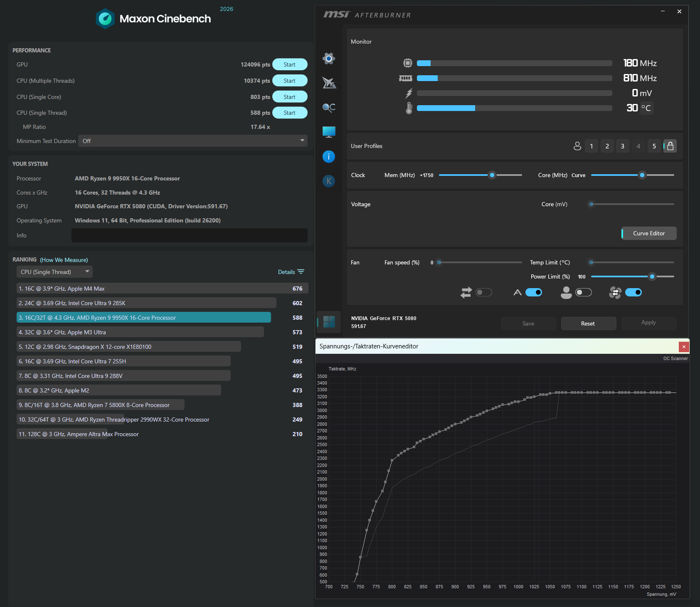Select the Intel Core Ultra 9 285K ranking row
Image resolution: width=700 pixels, height=607 pixels.
162,303
